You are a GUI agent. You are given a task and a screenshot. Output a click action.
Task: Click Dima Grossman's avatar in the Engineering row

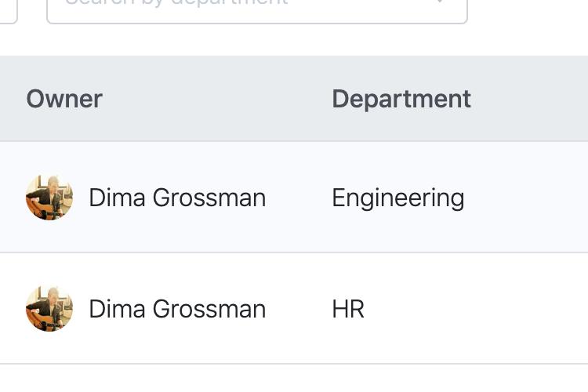(49, 198)
